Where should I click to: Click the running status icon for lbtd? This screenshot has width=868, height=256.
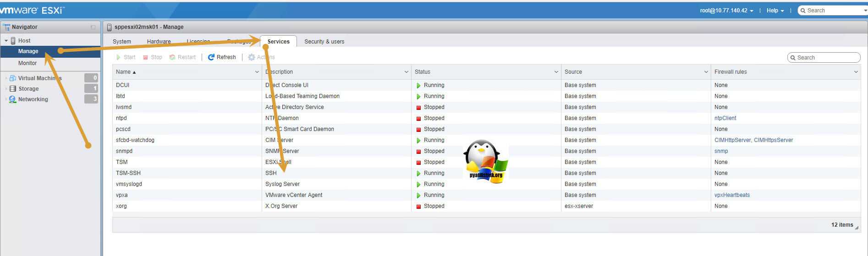pos(418,96)
